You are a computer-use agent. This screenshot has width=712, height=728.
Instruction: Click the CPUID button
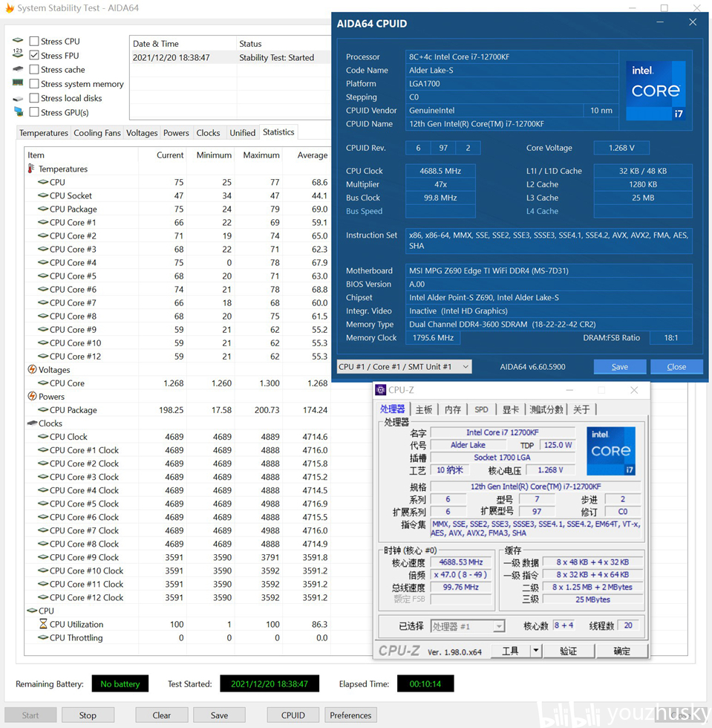(x=293, y=715)
